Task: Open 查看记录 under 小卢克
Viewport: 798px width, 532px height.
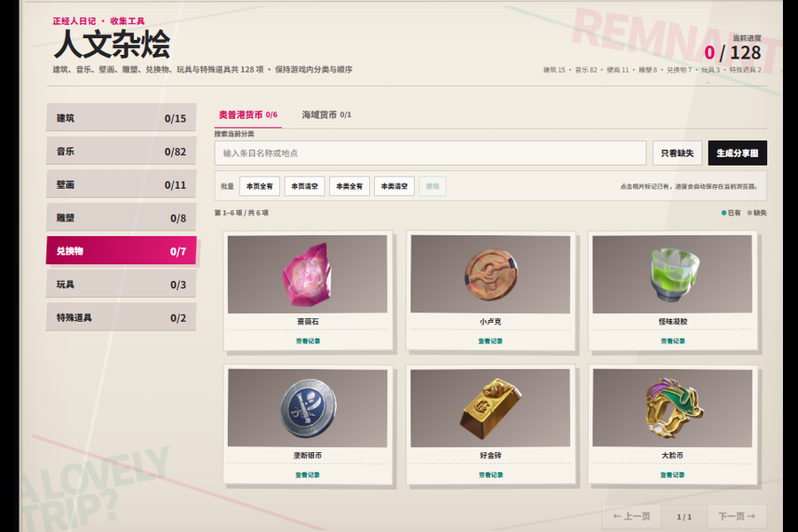Action: tap(490, 341)
